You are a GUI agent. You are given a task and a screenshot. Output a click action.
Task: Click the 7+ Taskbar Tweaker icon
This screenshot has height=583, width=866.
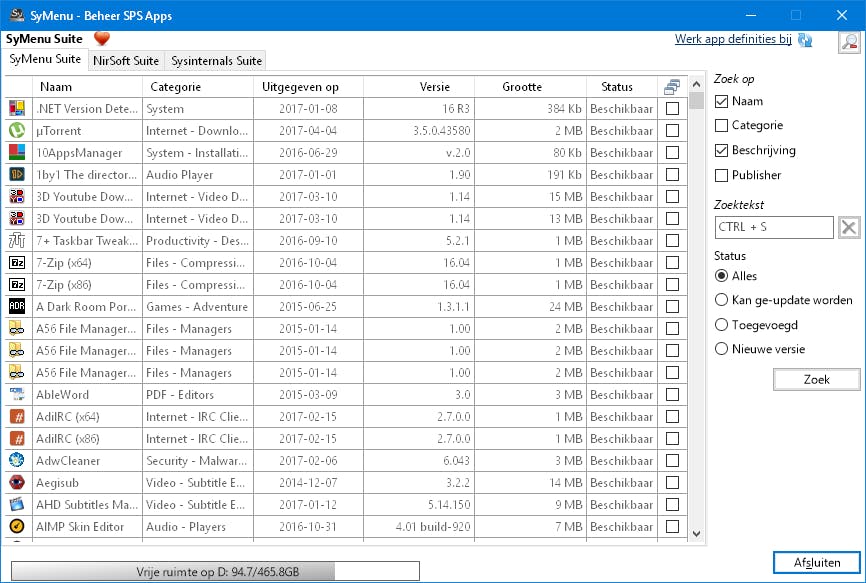(17, 241)
